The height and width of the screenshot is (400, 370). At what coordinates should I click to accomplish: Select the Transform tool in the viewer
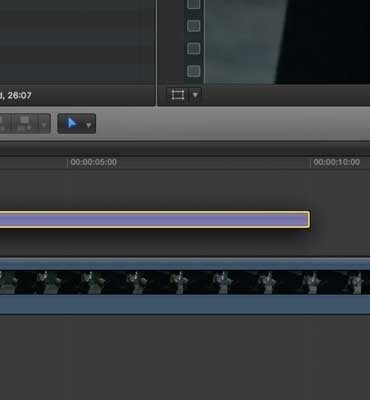(x=178, y=95)
